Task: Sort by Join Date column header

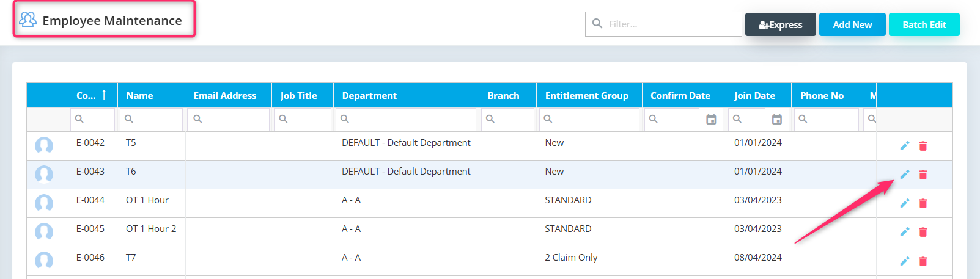Action: 759,95
